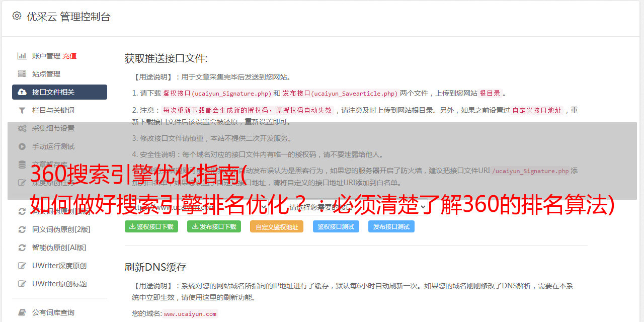Viewport: 644px width, 322px height.
Task: Open UWriter深度原创 in the sidebar
Action: [x=59, y=266]
